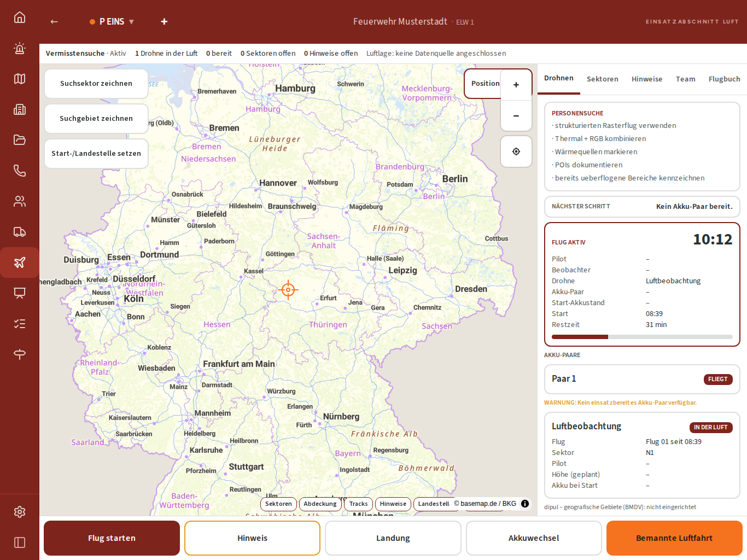Open the Team tab
747x560 pixels.
click(686, 79)
